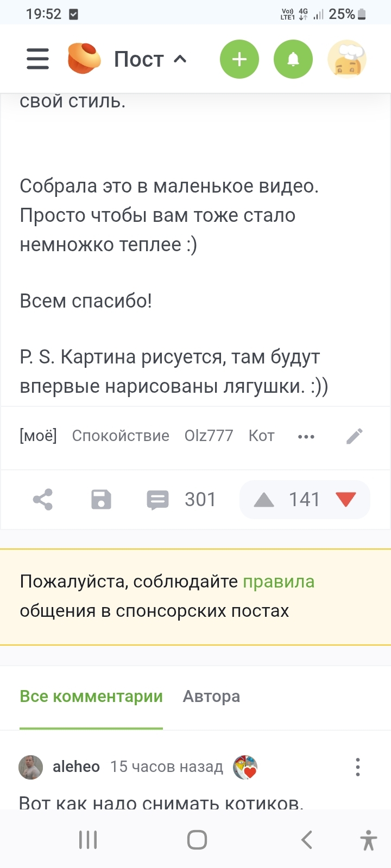This screenshot has width=391, height=868.
Task: Open the hamburger navigation menu
Action: pyautogui.click(x=38, y=59)
